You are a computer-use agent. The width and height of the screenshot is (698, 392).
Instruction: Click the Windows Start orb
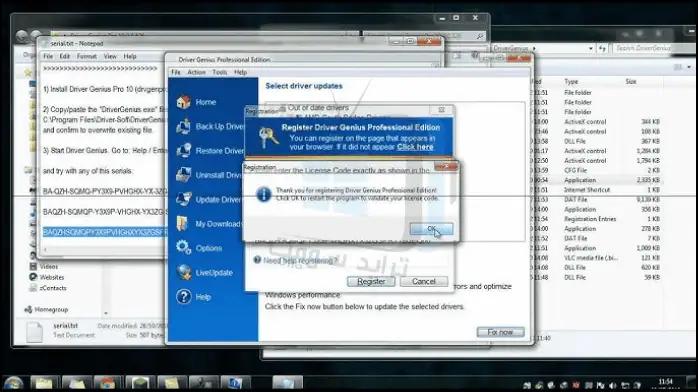click(x=13, y=383)
